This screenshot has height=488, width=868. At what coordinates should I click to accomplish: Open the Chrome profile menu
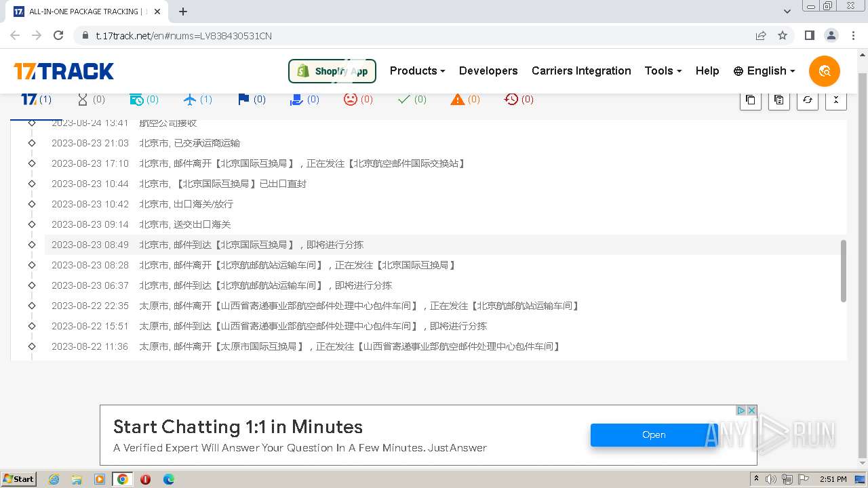point(831,36)
